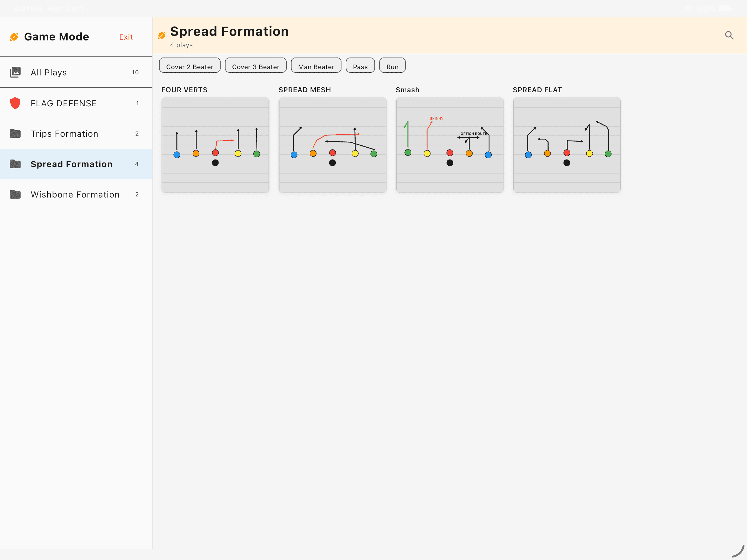Filter plays by Cover 3 Beater tag
Viewport: 747px width, 560px height.
(256, 65)
